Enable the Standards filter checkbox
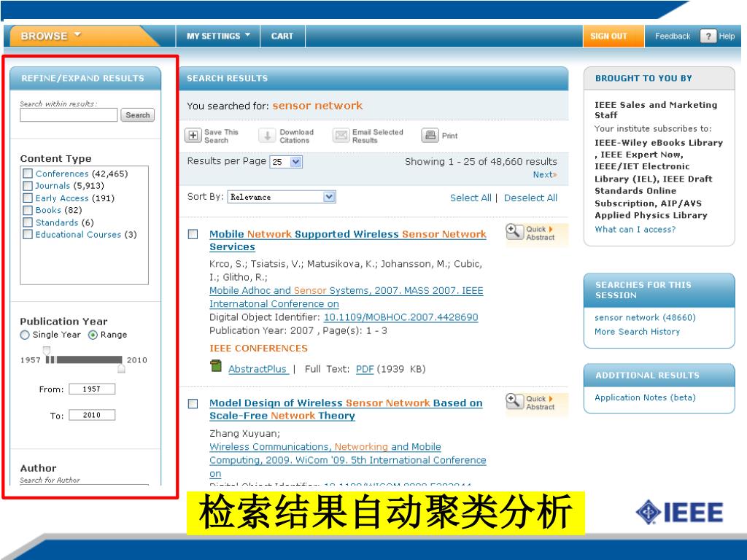 click(x=28, y=222)
